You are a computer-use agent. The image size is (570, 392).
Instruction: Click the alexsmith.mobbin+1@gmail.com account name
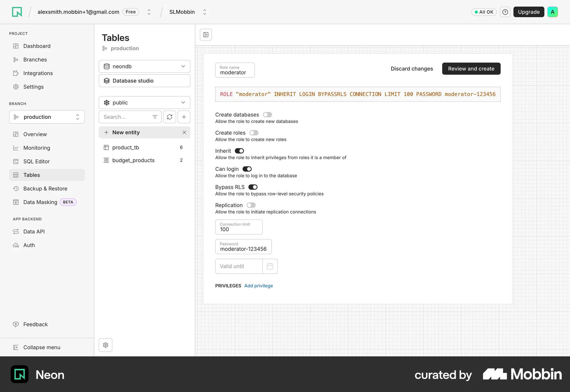click(x=78, y=12)
